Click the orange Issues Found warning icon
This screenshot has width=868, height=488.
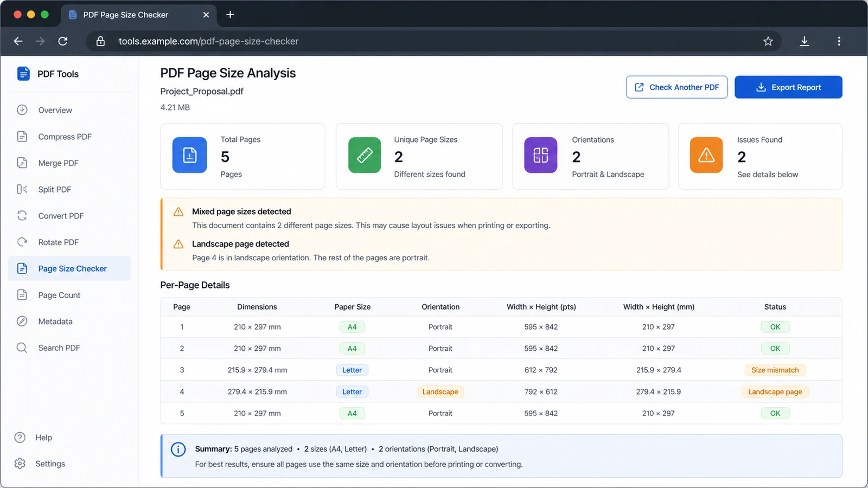(x=706, y=155)
